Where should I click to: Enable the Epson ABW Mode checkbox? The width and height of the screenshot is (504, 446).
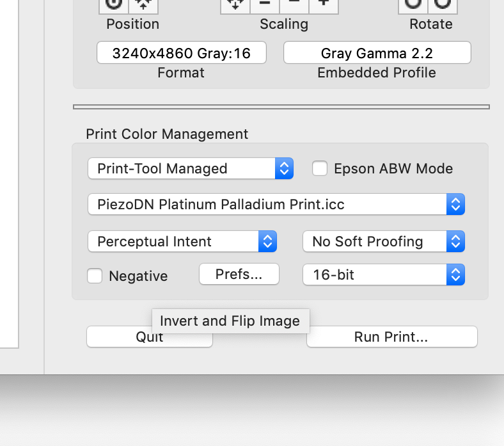320,168
